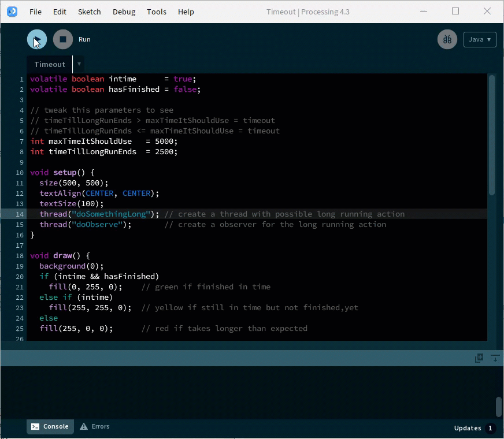504x439 pixels.
Task: Click the textAlign call on line 12
Action: (x=99, y=194)
